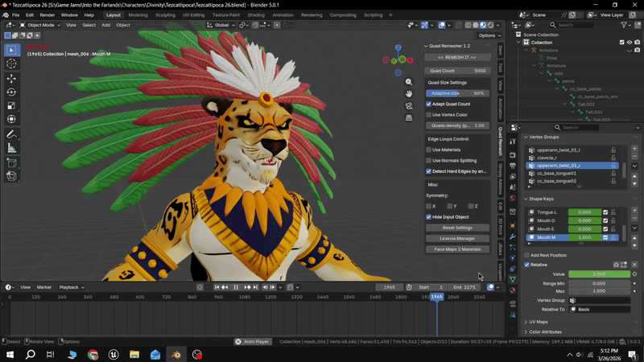Open the Output properties tab icon
Image resolution: width=644 pixels, height=362 pixels.
[513, 166]
